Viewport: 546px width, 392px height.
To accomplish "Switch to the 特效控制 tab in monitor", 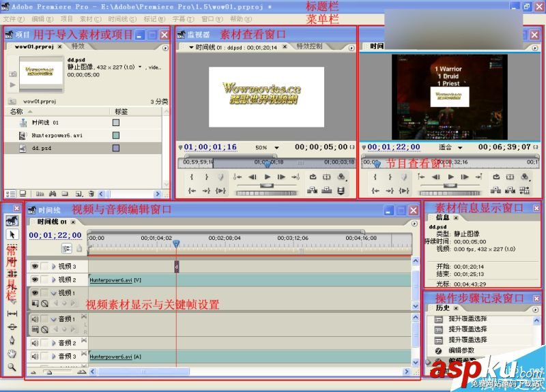I will coord(310,46).
